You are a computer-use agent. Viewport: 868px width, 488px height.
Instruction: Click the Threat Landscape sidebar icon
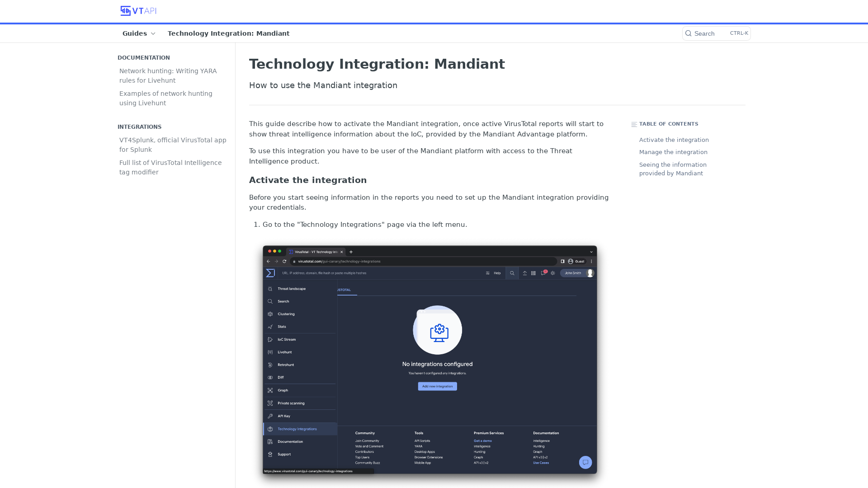(271, 288)
